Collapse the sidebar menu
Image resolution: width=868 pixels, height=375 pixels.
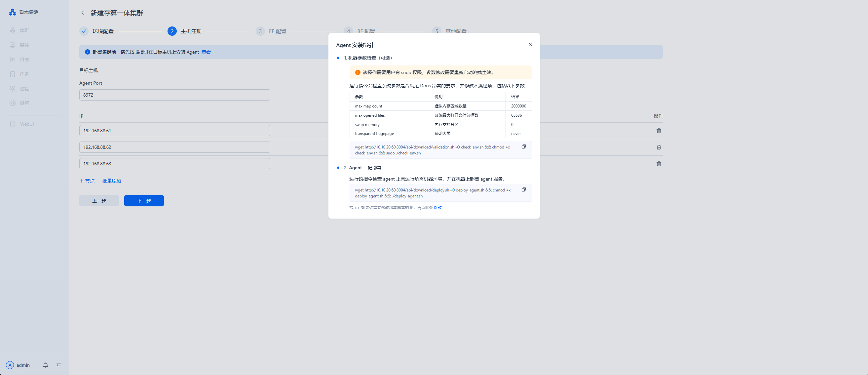click(x=58, y=365)
